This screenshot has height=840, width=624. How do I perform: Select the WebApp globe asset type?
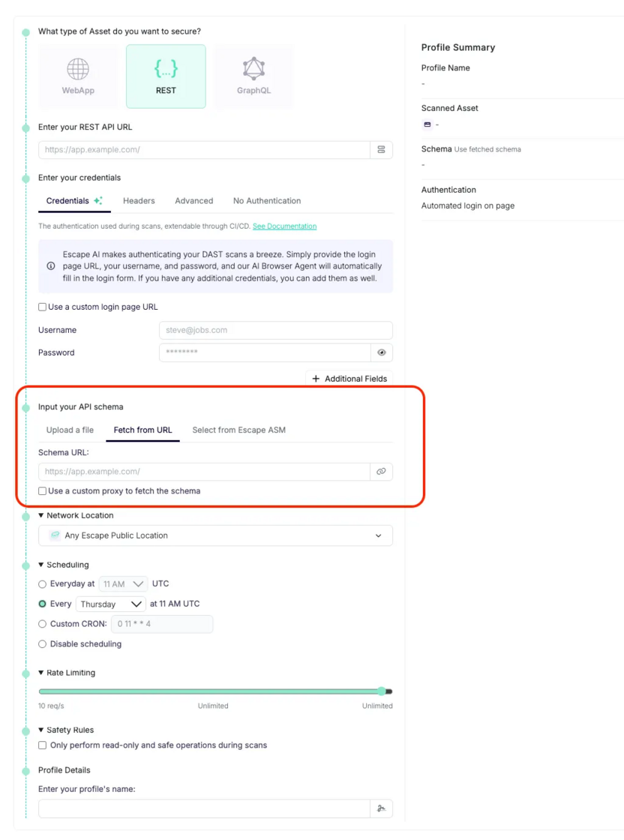78,76
